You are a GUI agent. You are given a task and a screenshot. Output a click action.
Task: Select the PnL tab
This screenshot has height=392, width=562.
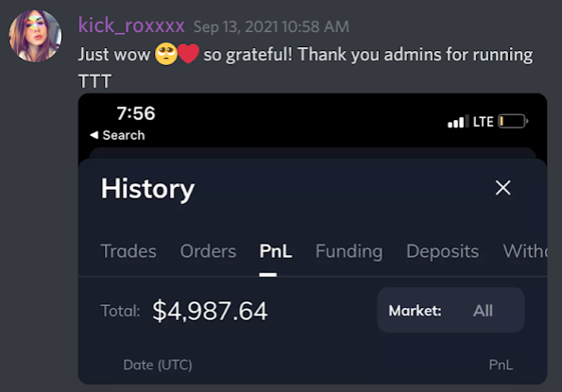276,251
